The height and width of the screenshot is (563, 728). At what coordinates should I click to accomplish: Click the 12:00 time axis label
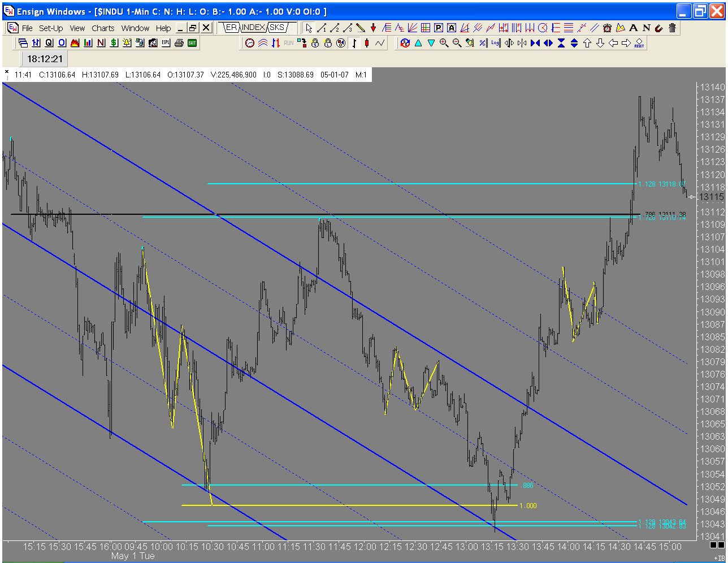click(x=366, y=547)
